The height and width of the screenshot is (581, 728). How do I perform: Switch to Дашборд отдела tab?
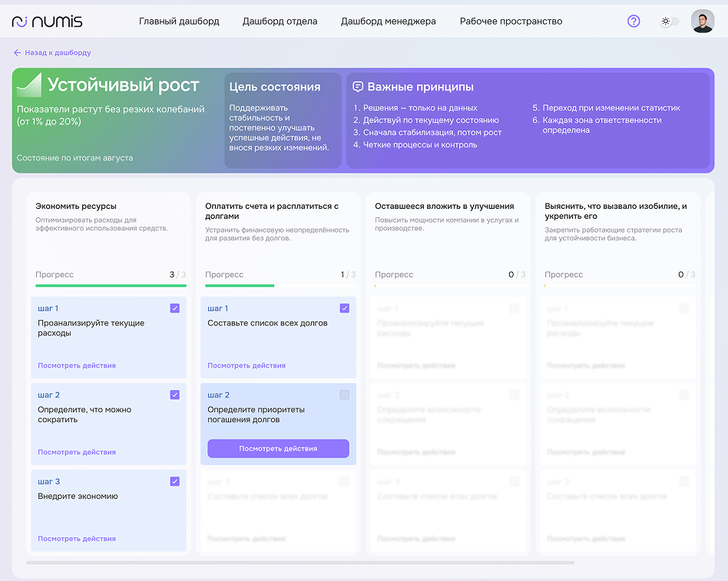point(280,21)
